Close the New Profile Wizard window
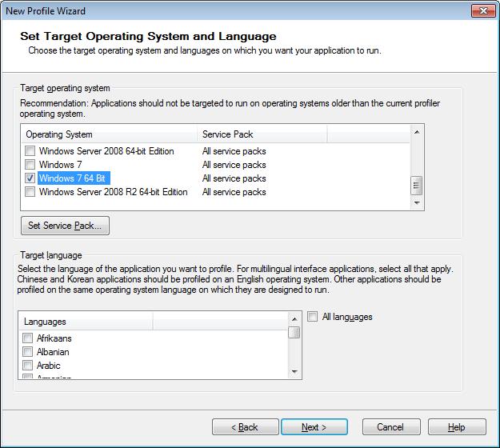Viewport: 500px width, 448px height. (x=483, y=11)
